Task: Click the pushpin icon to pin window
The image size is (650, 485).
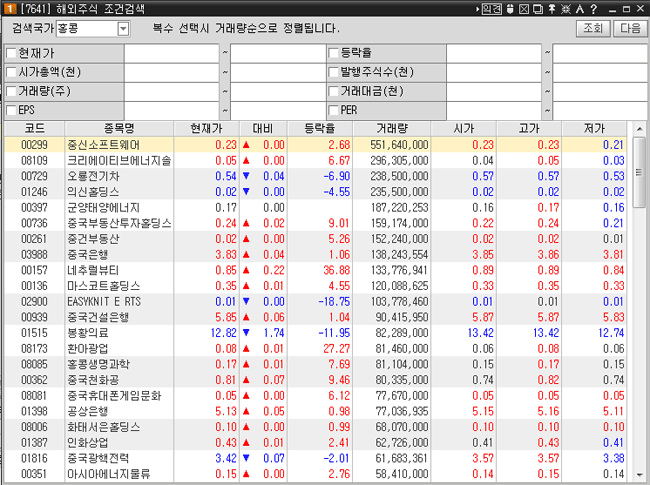Action: point(552,9)
